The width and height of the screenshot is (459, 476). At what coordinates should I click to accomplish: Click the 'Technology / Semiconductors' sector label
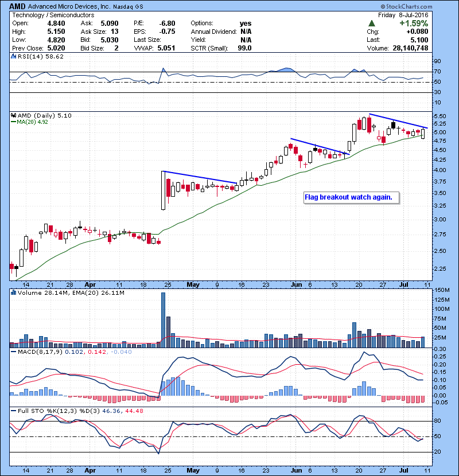pyautogui.click(x=53, y=15)
